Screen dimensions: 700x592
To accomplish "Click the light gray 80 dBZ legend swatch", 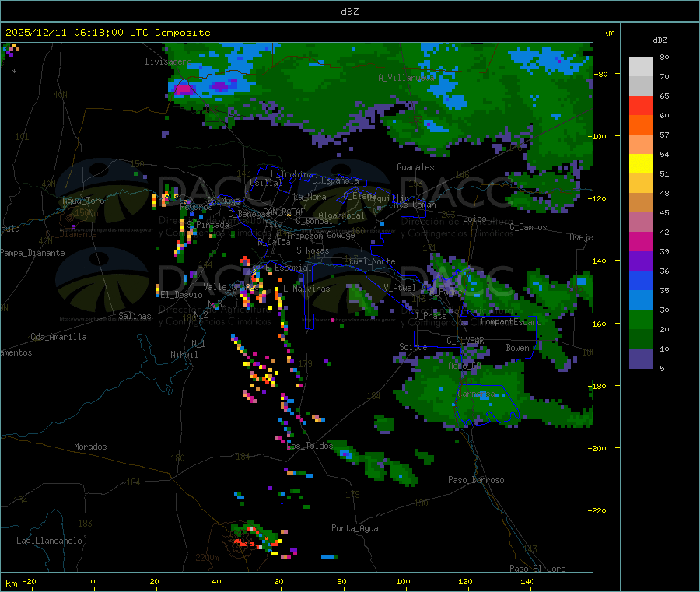I will (641, 67).
